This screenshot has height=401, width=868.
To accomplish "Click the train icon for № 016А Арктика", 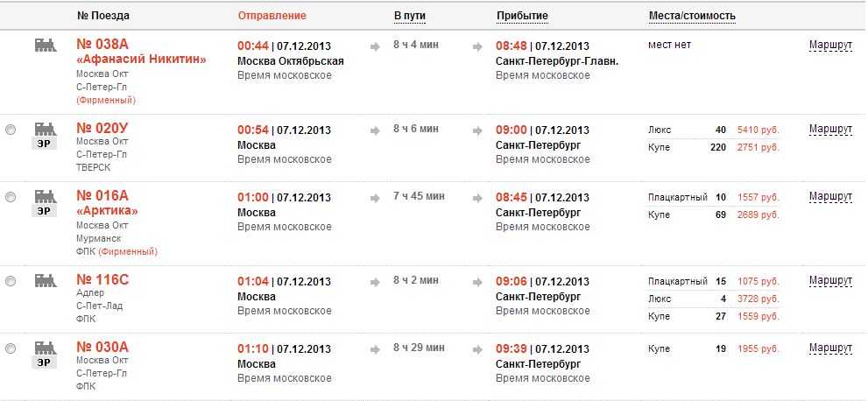I will click(x=45, y=195).
